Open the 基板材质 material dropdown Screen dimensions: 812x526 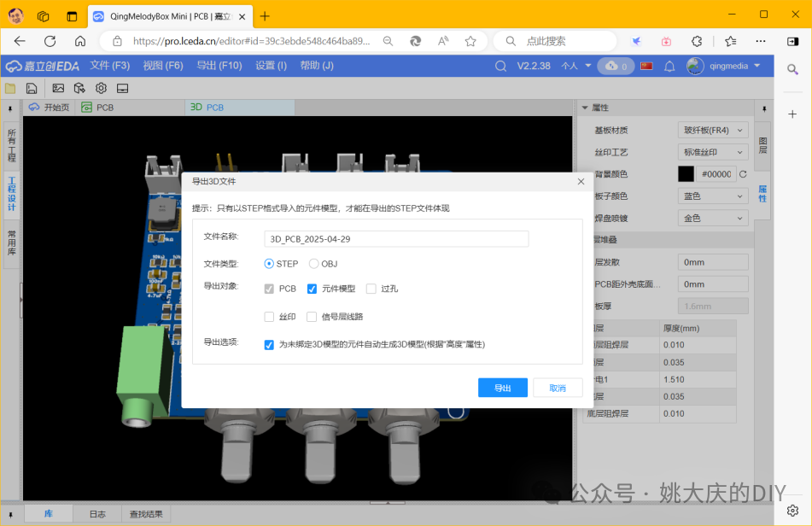coord(711,129)
